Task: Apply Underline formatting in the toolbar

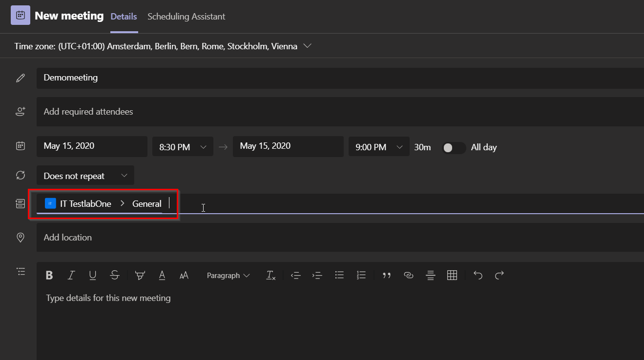Action: click(x=93, y=276)
